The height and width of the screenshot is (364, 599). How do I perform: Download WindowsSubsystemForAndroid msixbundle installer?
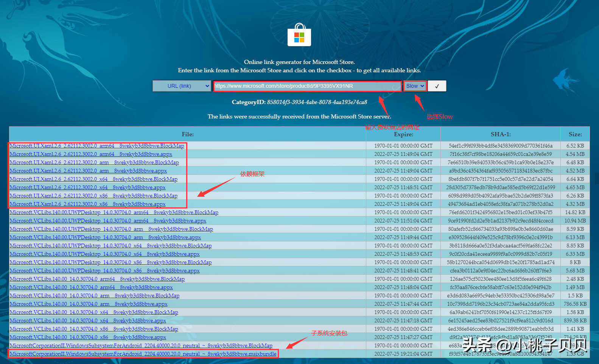pos(143,354)
